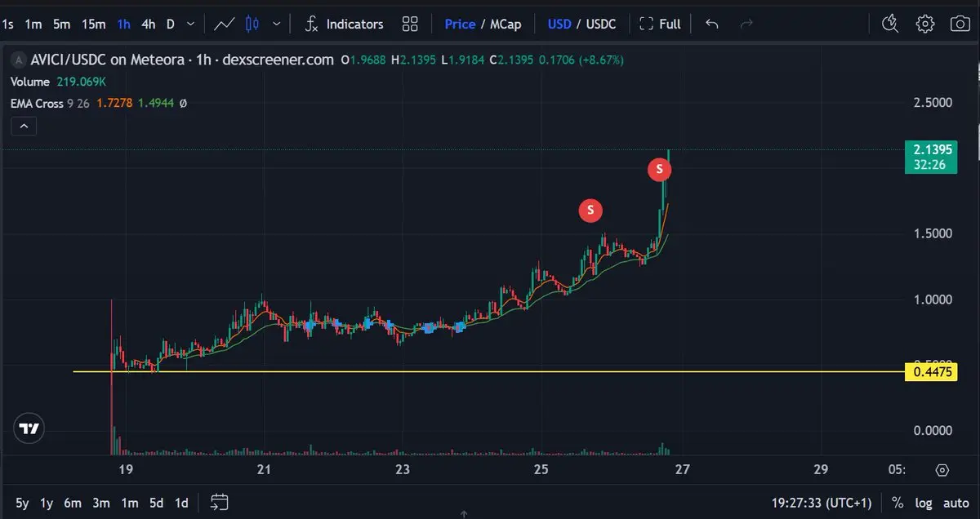Set range to 1m in bottom bar
The height and width of the screenshot is (519, 980).
[129, 503]
